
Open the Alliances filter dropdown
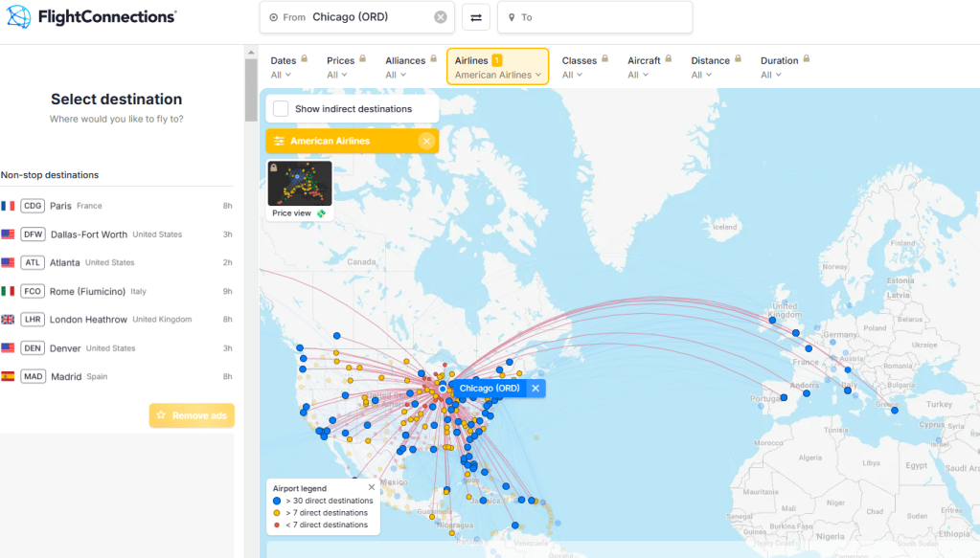(x=404, y=67)
